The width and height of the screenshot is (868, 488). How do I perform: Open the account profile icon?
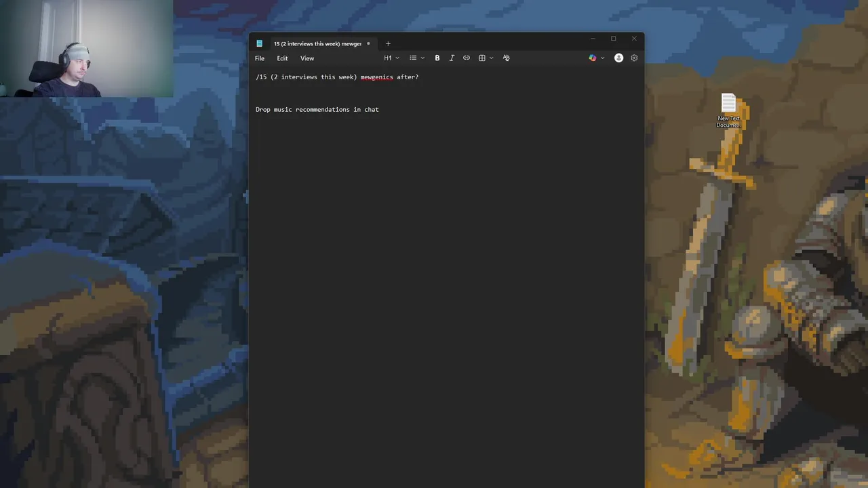tap(618, 58)
